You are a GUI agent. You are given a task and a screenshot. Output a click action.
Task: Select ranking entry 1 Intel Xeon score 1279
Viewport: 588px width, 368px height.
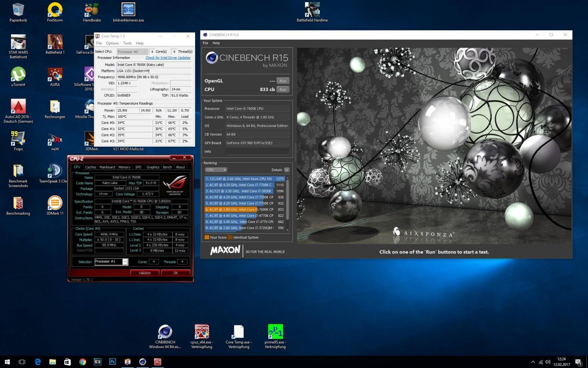tap(245, 179)
